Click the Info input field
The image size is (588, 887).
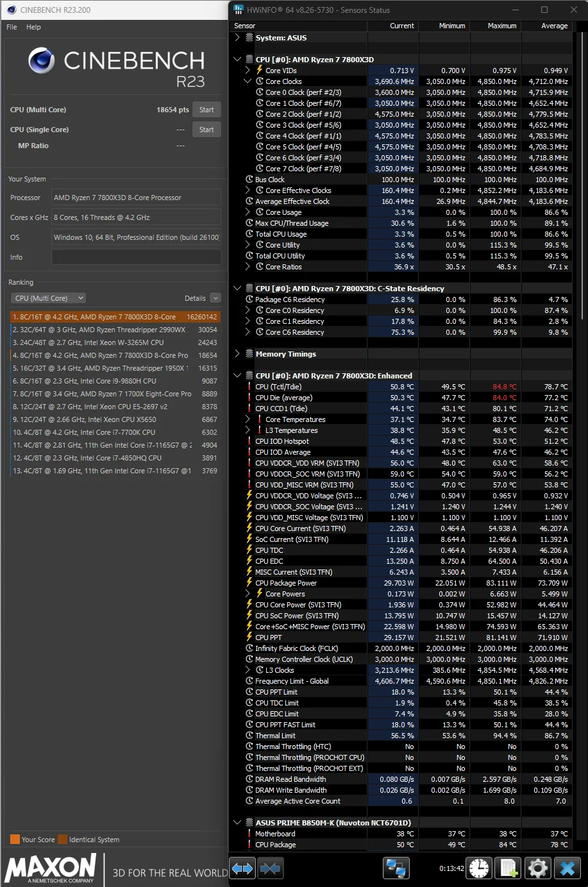click(x=137, y=257)
